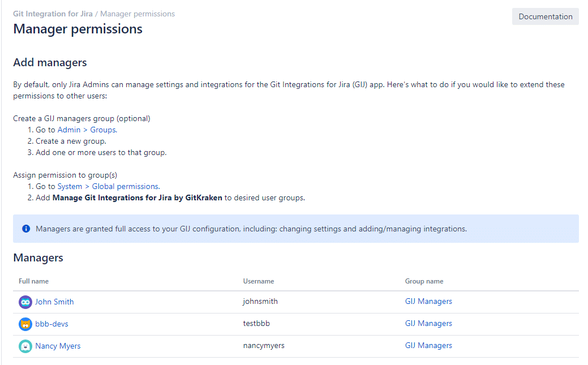Click the Add managers heading
Screen dimensions: 588x365
pyautogui.click(x=50, y=63)
